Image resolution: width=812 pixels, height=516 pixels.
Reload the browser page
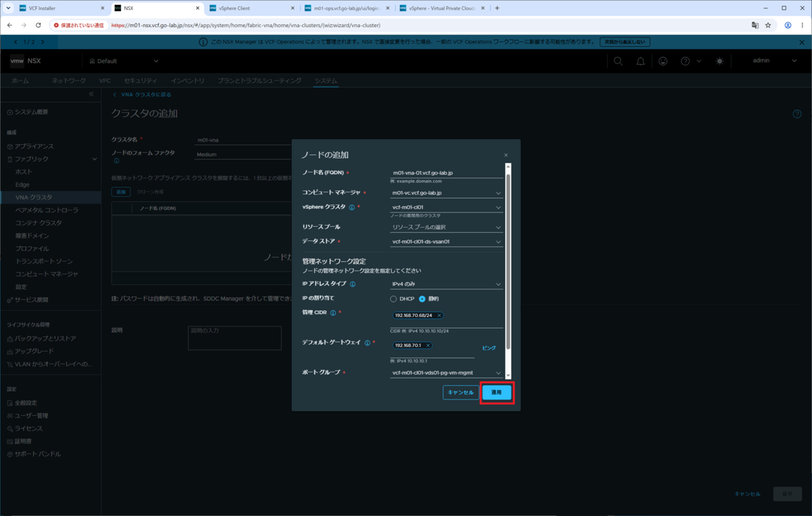[39, 25]
